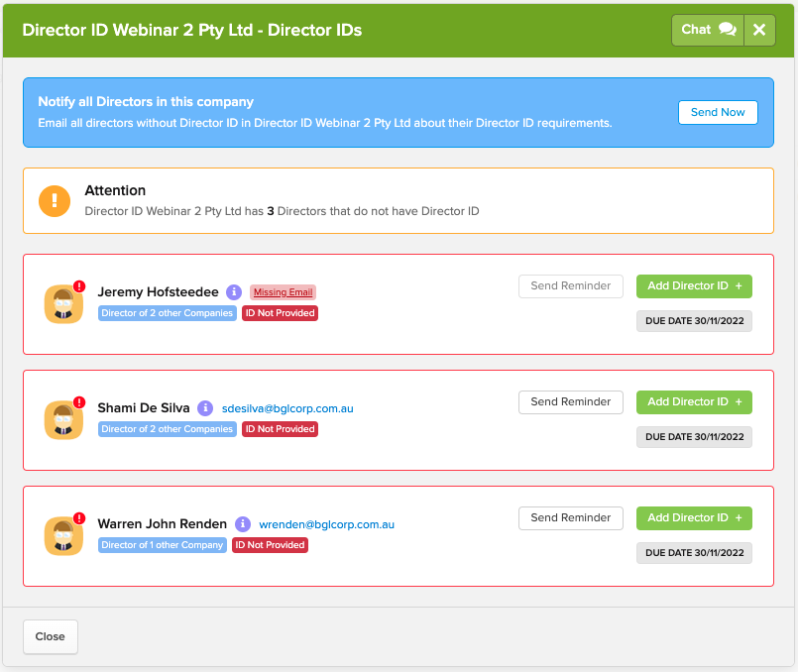Open sdesilva@bglcorp.com.au email link
798x672 pixels.
coord(287,408)
